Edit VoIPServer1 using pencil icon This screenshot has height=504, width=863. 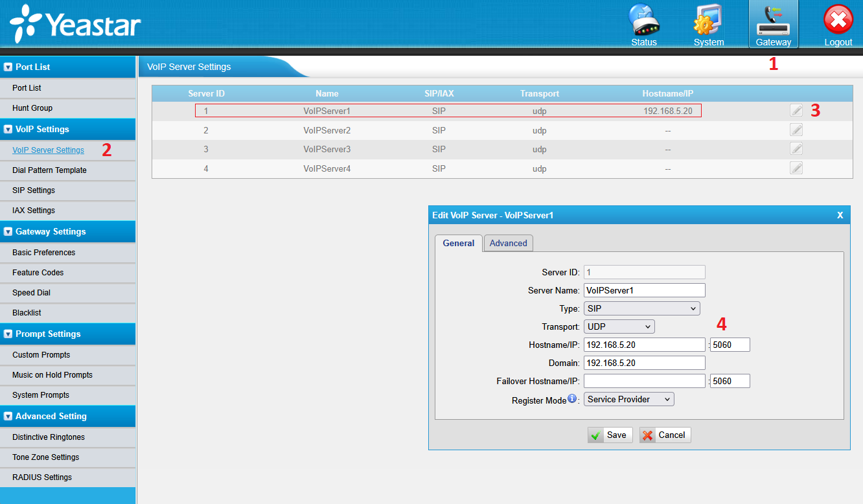point(796,111)
